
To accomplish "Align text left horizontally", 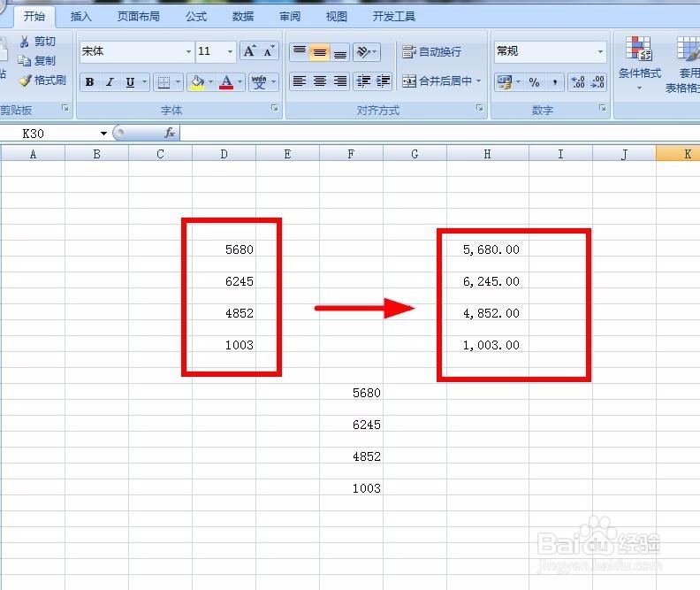I will pos(300,81).
